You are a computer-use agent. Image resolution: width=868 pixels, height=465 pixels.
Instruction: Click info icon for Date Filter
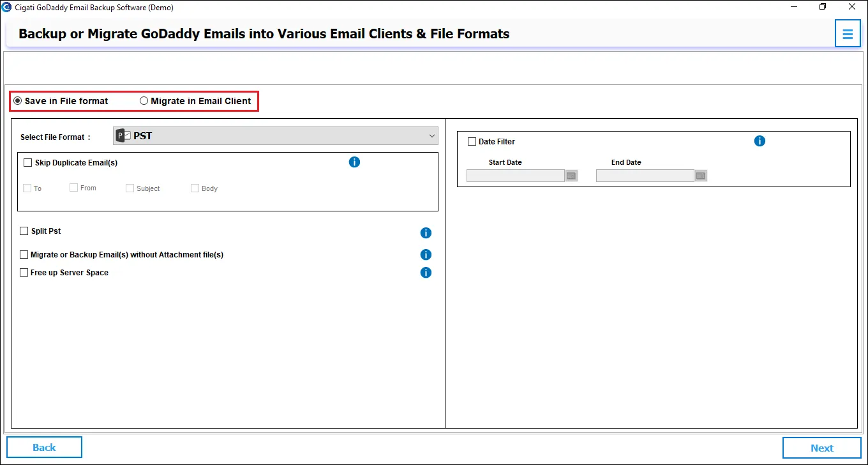[759, 141]
